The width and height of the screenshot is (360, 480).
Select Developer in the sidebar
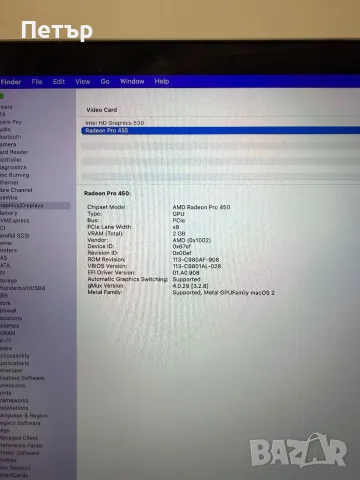tap(12, 371)
